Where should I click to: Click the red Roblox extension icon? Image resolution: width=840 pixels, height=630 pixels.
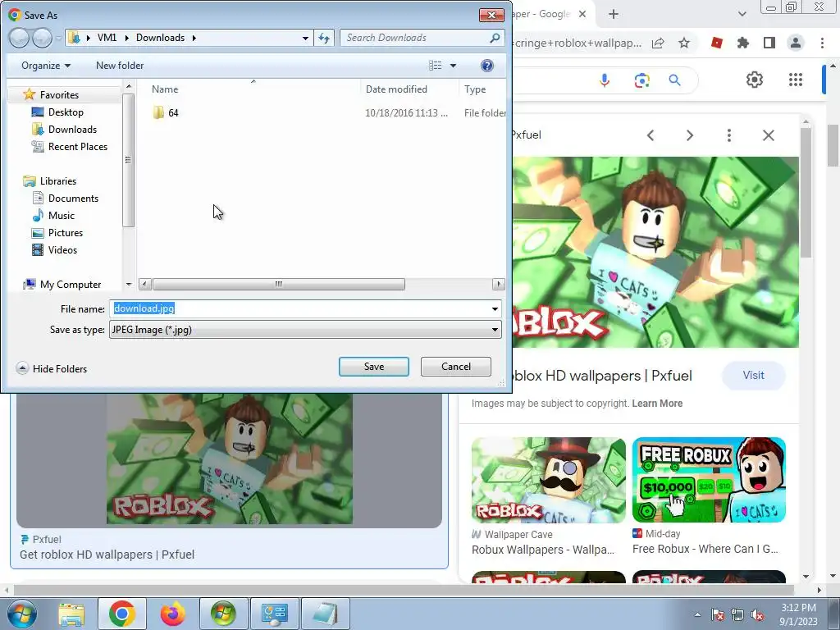pyautogui.click(x=717, y=43)
